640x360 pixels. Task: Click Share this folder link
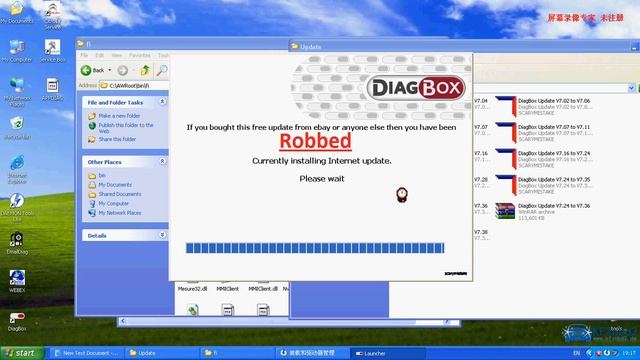coord(117,139)
